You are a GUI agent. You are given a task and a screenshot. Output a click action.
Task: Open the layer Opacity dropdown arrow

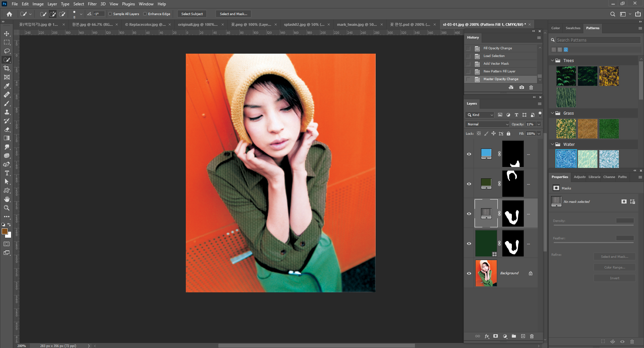pos(539,124)
